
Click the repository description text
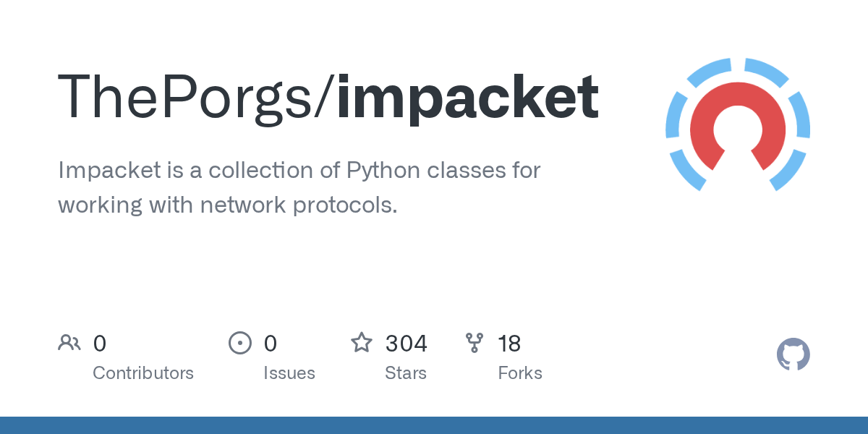click(299, 188)
